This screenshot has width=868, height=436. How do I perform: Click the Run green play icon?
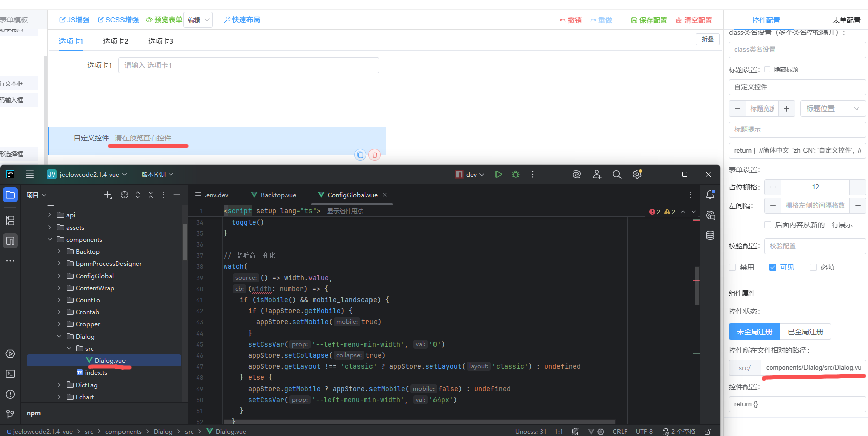coord(499,174)
